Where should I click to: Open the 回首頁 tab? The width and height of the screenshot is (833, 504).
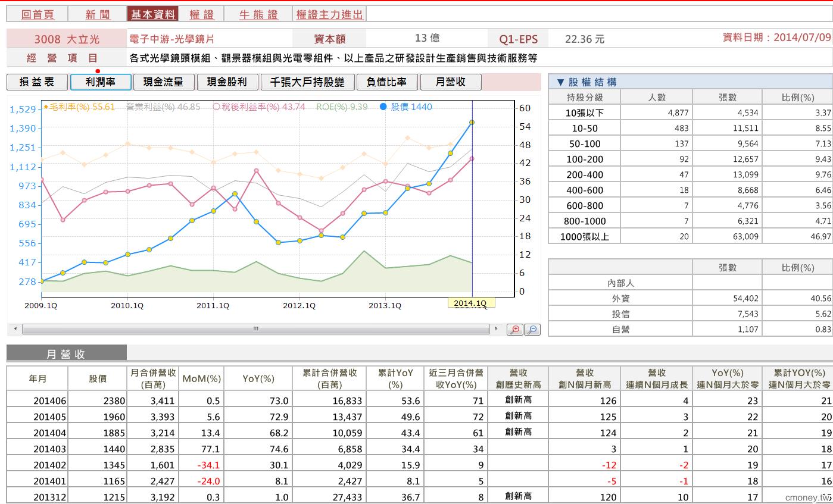[x=38, y=15]
